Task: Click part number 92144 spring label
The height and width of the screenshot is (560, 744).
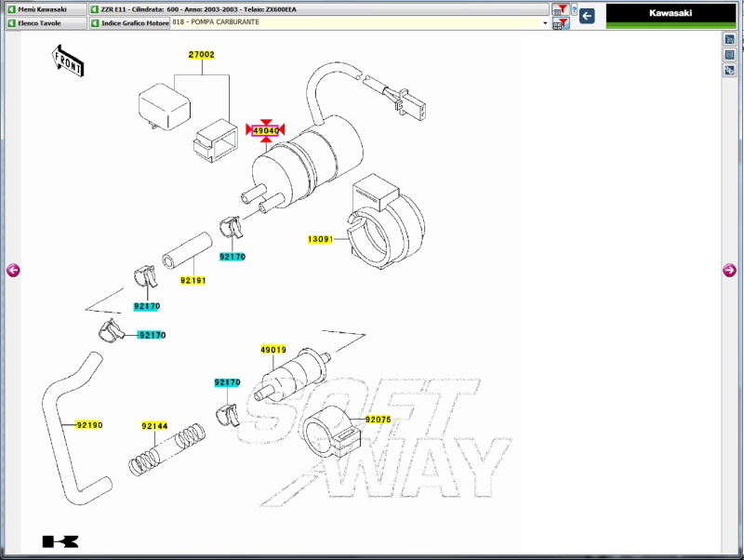Action: pos(154,426)
